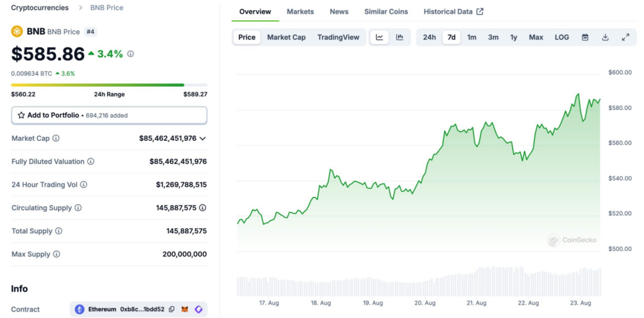Image resolution: width=644 pixels, height=318 pixels.
Task: Click the star icon in Add to Portfolio
Action: (21, 115)
